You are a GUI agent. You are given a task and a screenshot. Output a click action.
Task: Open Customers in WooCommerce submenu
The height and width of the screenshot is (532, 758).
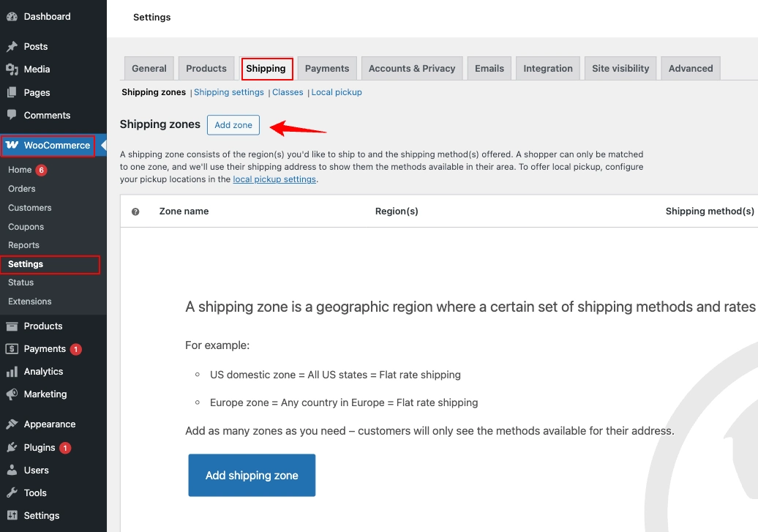coord(29,208)
